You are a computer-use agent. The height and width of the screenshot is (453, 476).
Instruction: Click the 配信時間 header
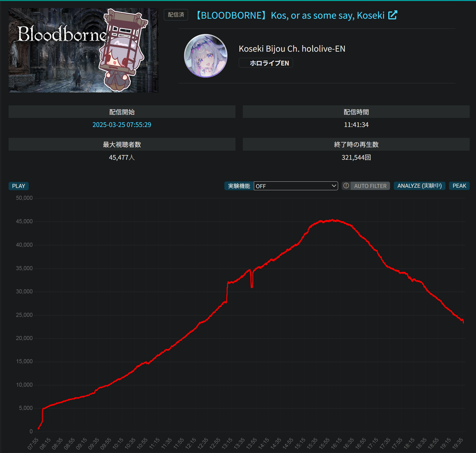[356, 112]
